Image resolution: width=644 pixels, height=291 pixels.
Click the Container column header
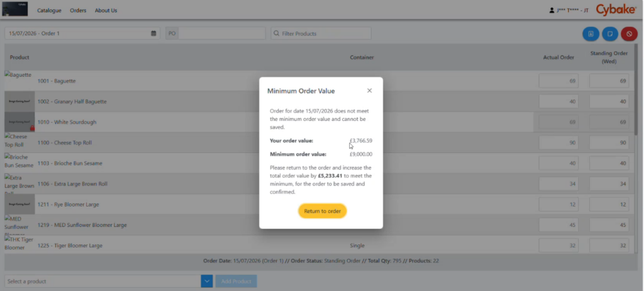pyautogui.click(x=362, y=57)
